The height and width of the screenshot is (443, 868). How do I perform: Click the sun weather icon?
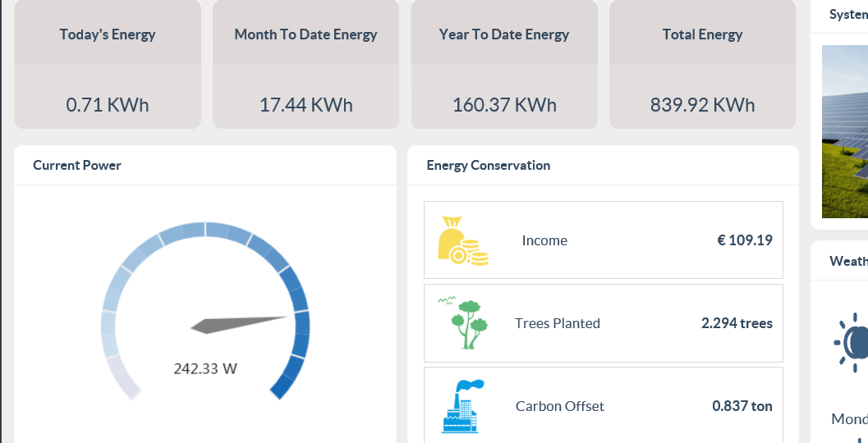[852, 342]
